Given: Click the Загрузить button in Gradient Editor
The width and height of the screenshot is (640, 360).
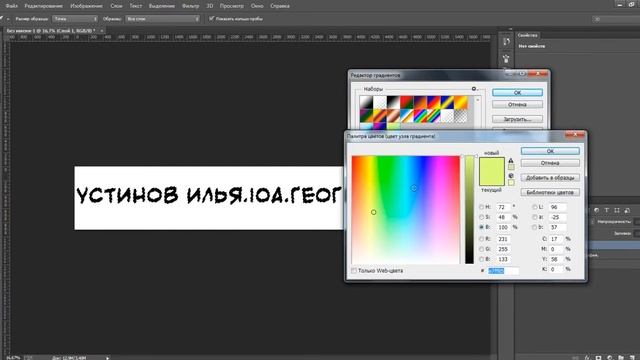Looking at the screenshot, I should point(518,119).
